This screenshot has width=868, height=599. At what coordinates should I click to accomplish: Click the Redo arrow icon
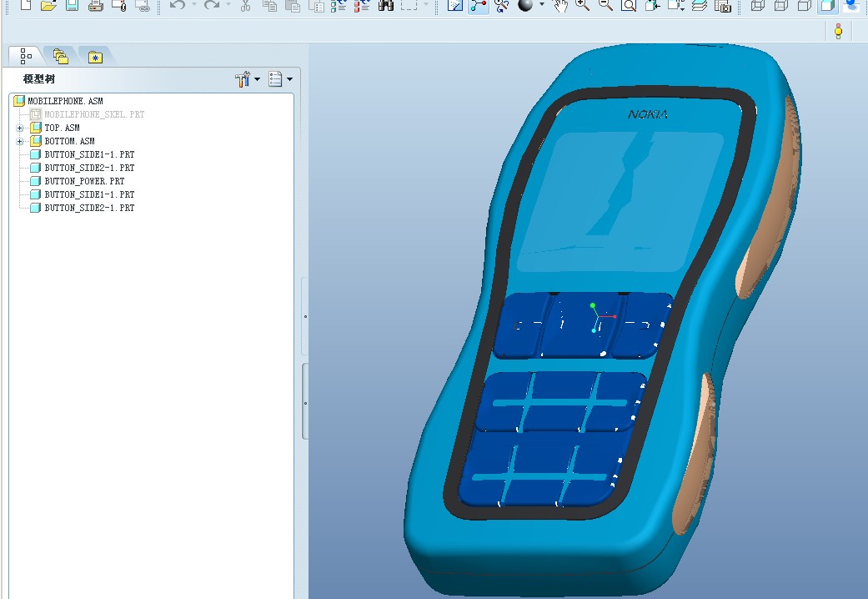click(x=212, y=5)
